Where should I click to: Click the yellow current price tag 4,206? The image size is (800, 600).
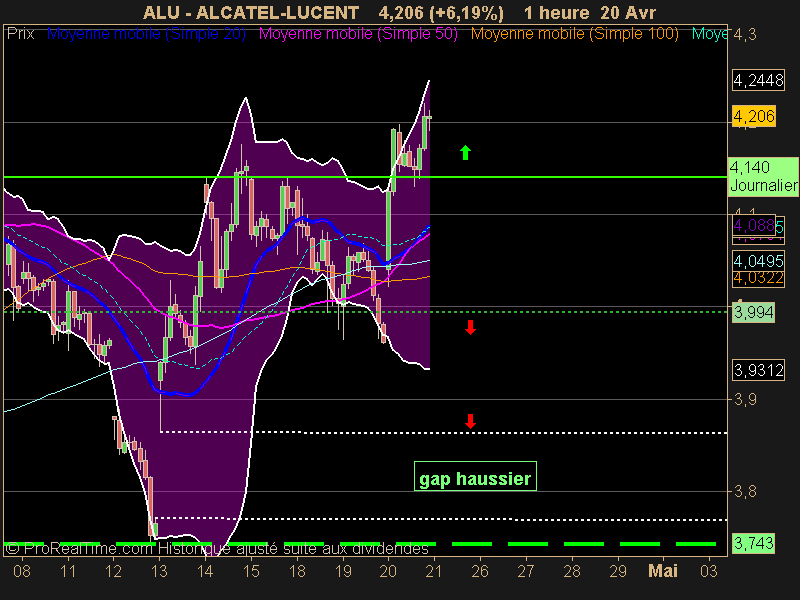754,116
